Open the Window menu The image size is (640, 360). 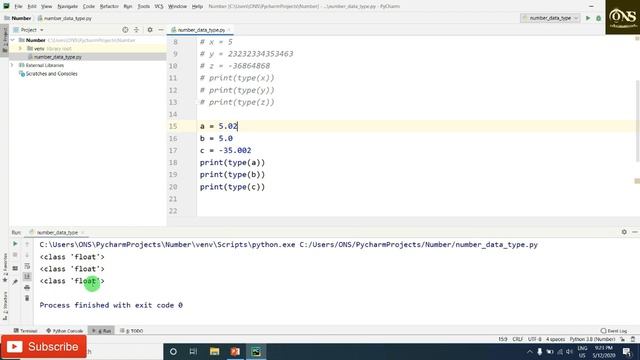click(x=177, y=6)
